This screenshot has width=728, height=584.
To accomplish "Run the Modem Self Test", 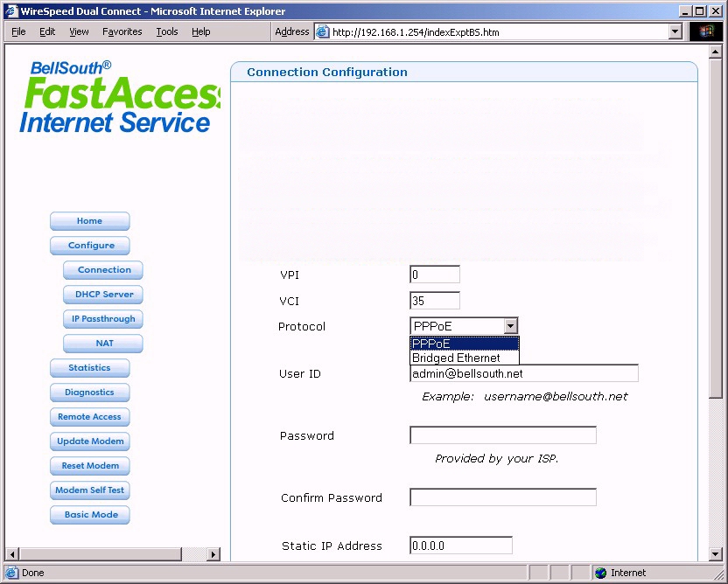I will pyautogui.click(x=89, y=490).
